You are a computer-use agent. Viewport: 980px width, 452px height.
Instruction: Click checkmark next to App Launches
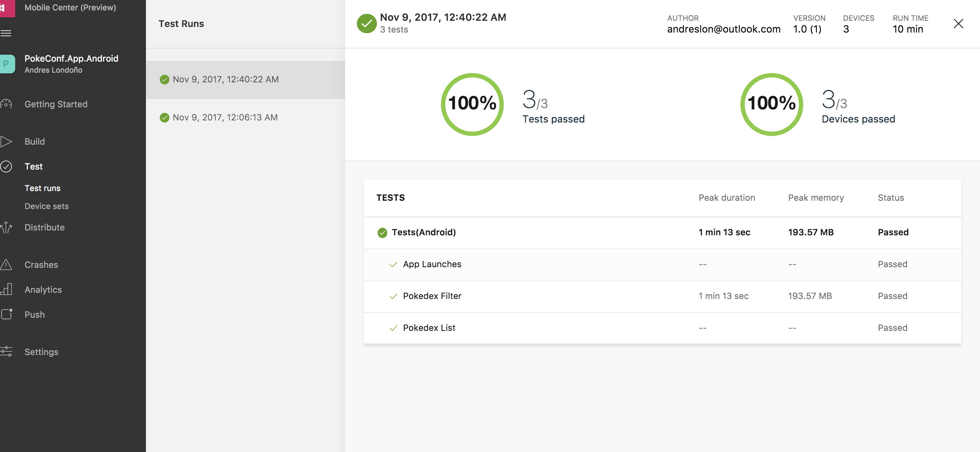[x=394, y=264]
